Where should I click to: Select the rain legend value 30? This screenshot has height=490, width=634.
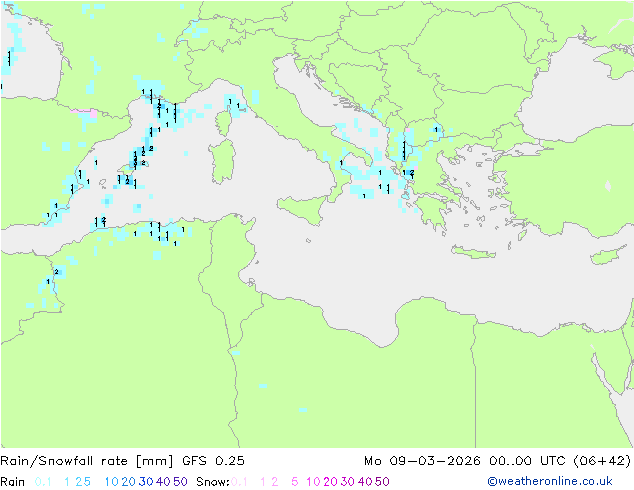tap(146, 482)
